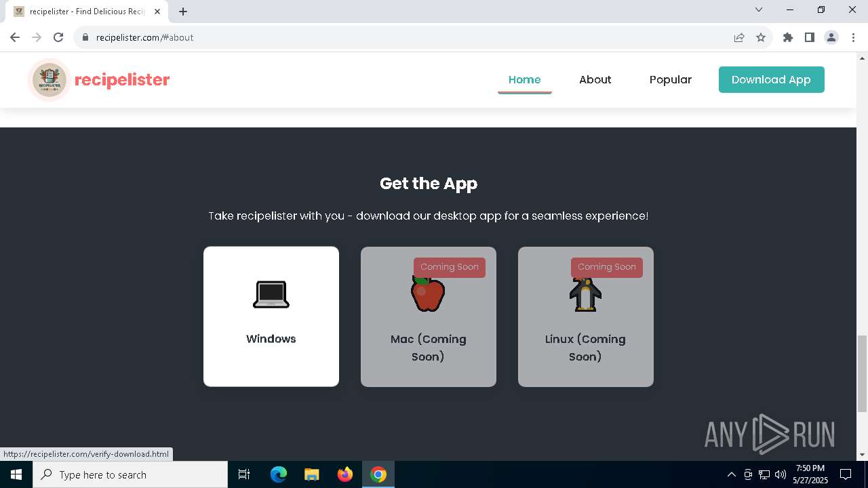Click the page vertical scrollbar thumb
The width and height of the screenshot is (868, 488).
[x=862, y=373]
